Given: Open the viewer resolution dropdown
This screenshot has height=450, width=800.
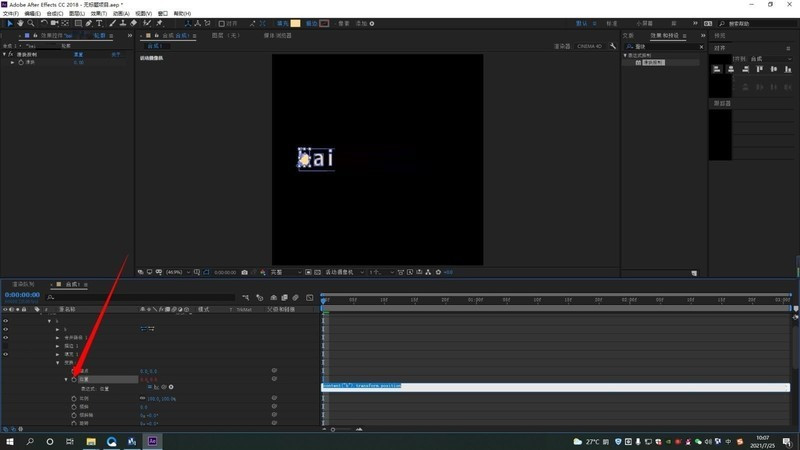Looking at the screenshot, I should 285,272.
